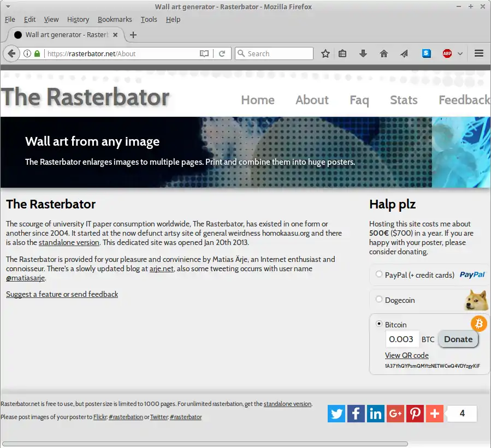
Task: Share the page on Twitter
Action: pos(336,414)
